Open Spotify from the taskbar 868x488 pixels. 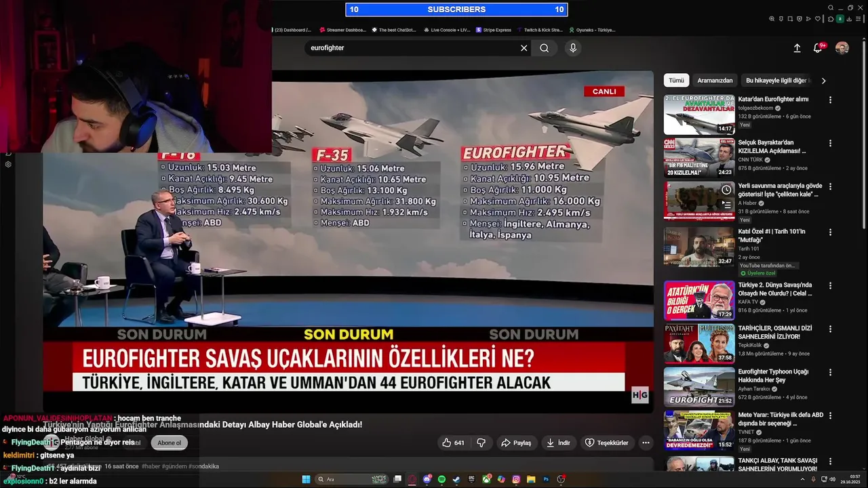coord(441,479)
